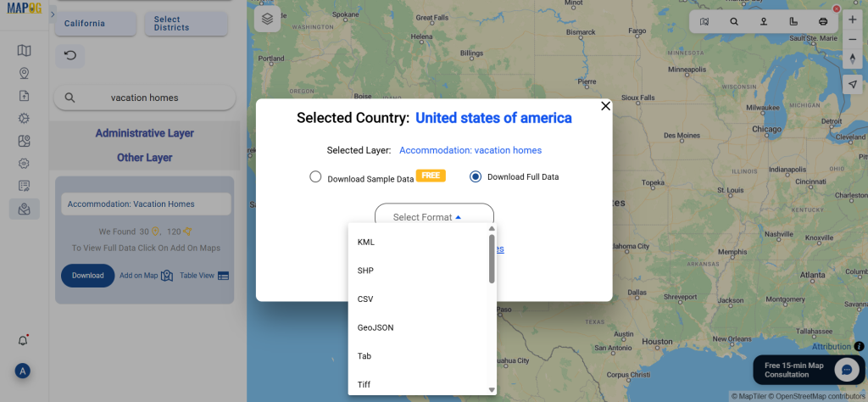Open the settings cog sidebar icon
This screenshot has height=402, width=868.
(24, 164)
